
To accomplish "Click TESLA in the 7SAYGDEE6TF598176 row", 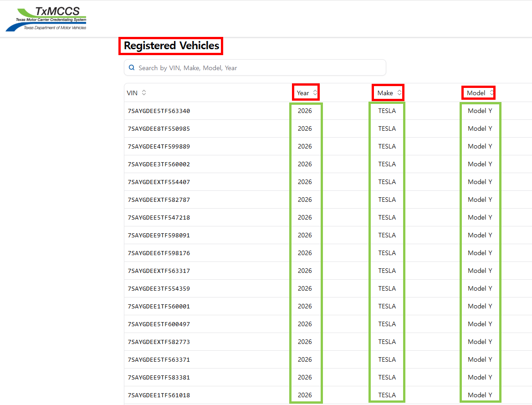I will pyautogui.click(x=387, y=253).
